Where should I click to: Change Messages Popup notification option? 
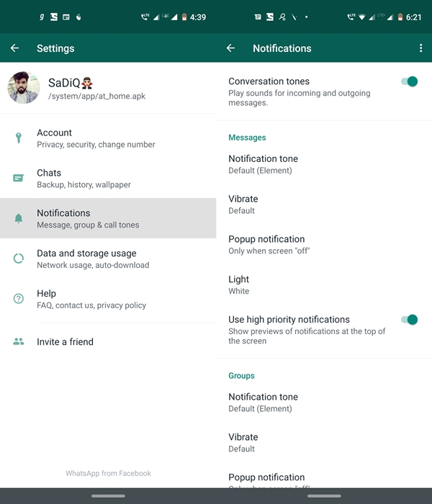point(324,244)
